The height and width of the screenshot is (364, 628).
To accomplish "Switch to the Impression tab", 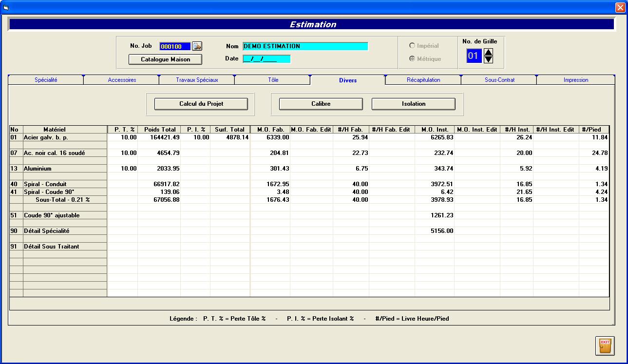I will tap(576, 80).
